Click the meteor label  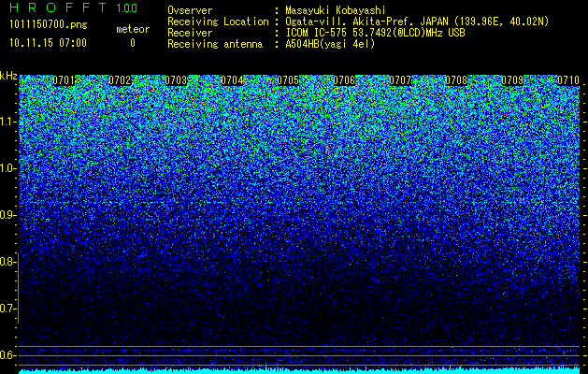(x=133, y=29)
